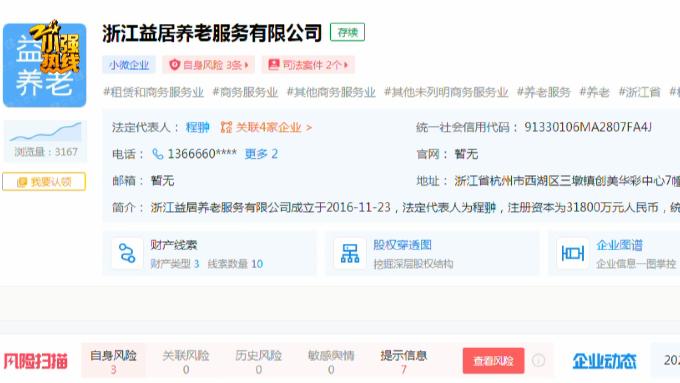Open 自身风险 3条 risk tag
Viewport: 680px width, 383px height.
209,65
